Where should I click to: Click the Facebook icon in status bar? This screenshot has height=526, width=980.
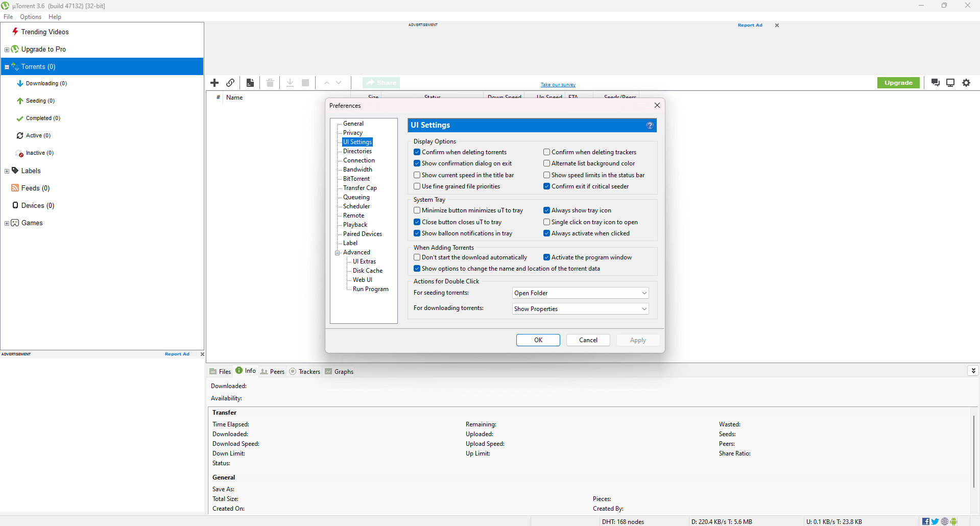[x=926, y=521]
